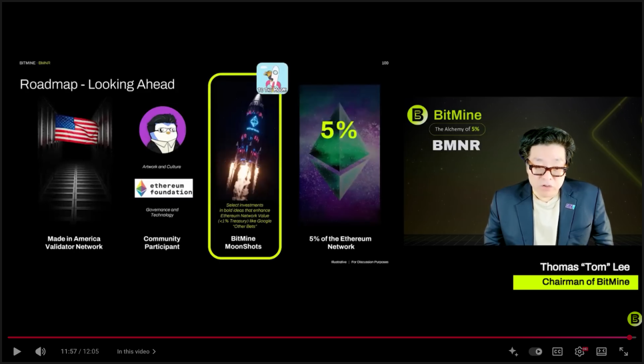Open the settings gear menu
644x364 pixels.
[579, 351]
